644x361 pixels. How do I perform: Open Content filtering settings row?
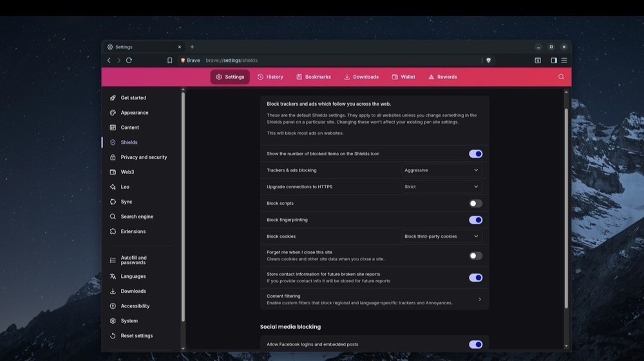tap(374, 299)
